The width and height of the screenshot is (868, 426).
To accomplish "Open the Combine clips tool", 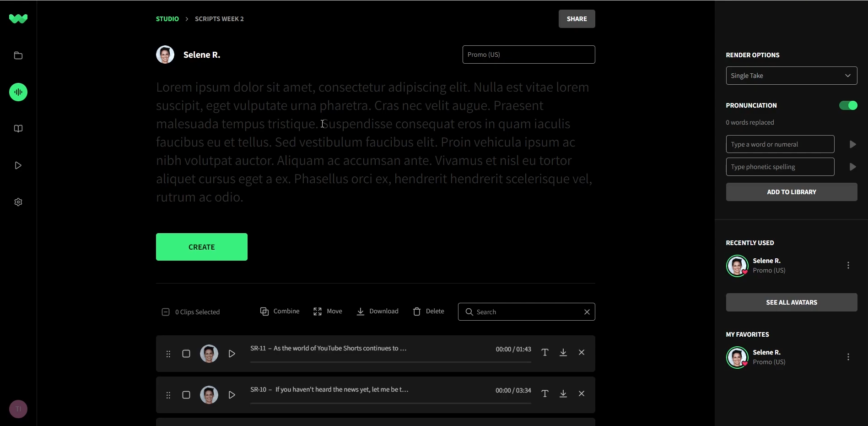I will (x=279, y=311).
